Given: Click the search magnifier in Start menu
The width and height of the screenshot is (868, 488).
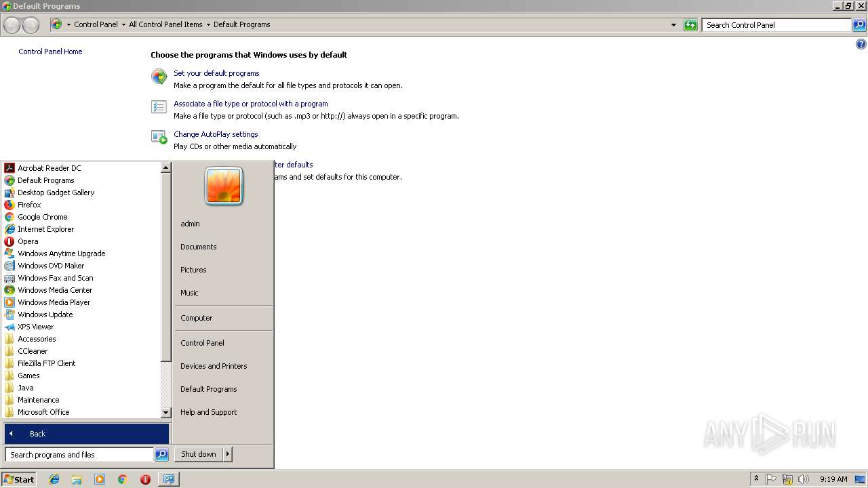Looking at the screenshot, I should pos(161,455).
